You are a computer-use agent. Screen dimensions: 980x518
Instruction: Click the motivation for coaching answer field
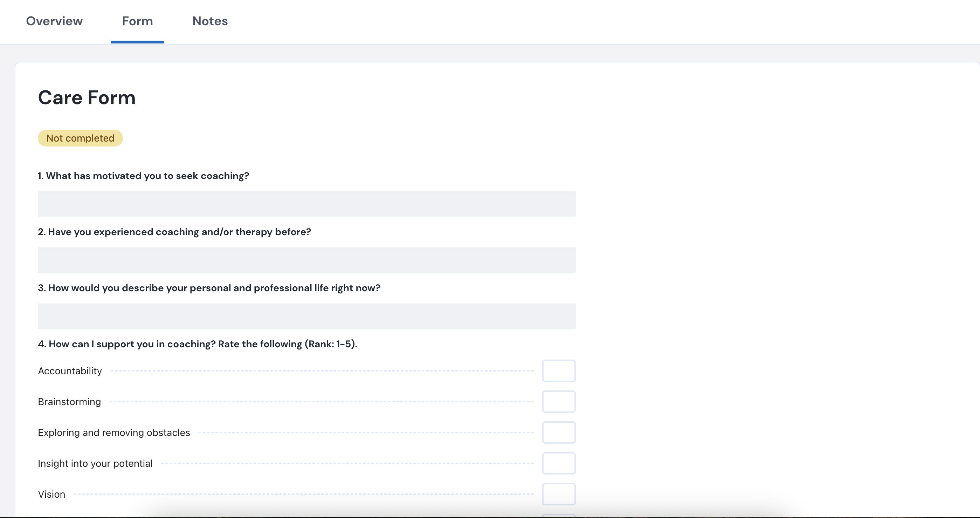click(x=306, y=204)
